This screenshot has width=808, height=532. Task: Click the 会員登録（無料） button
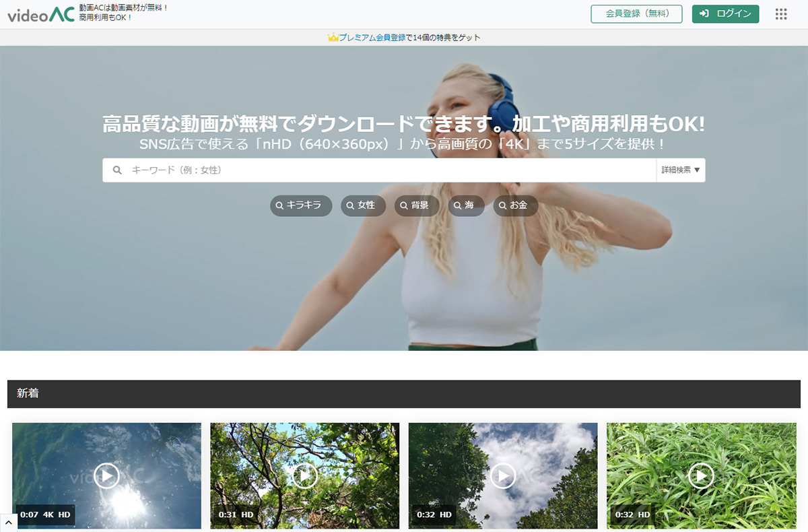(x=636, y=14)
